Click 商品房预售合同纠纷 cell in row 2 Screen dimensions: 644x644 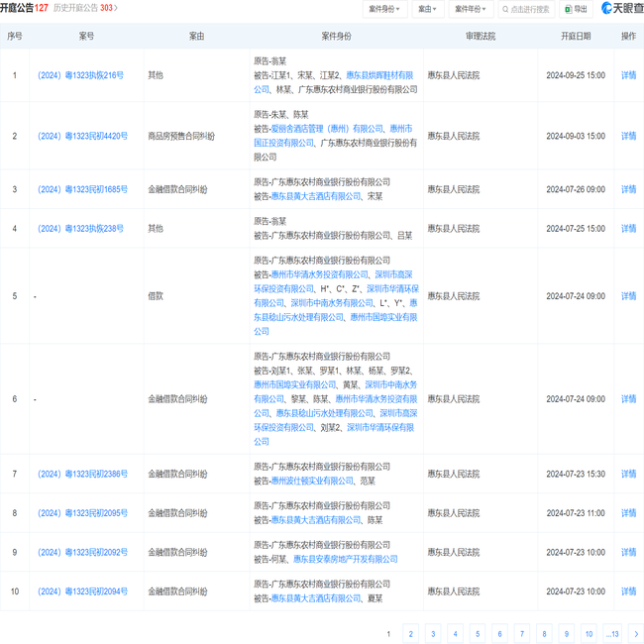(x=181, y=136)
